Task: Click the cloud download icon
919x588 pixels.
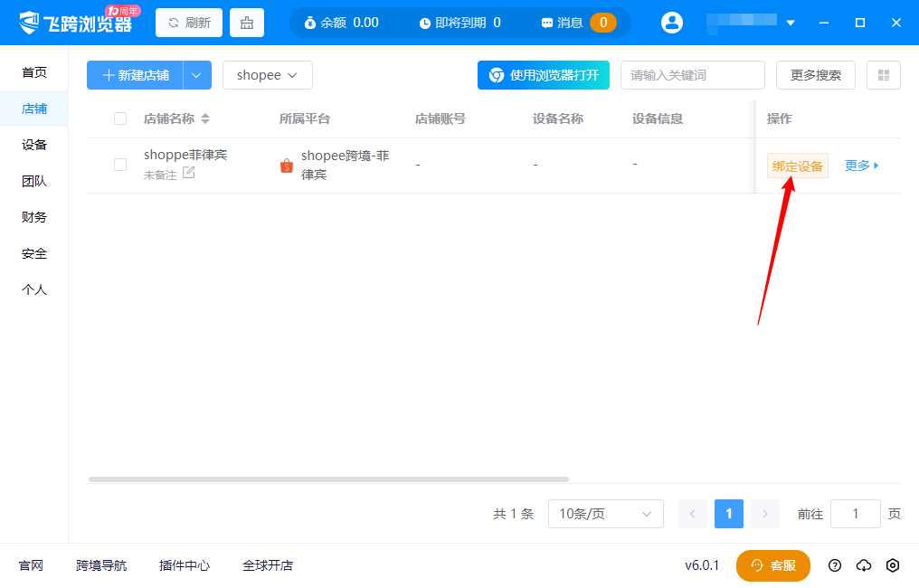Action: (863, 565)
